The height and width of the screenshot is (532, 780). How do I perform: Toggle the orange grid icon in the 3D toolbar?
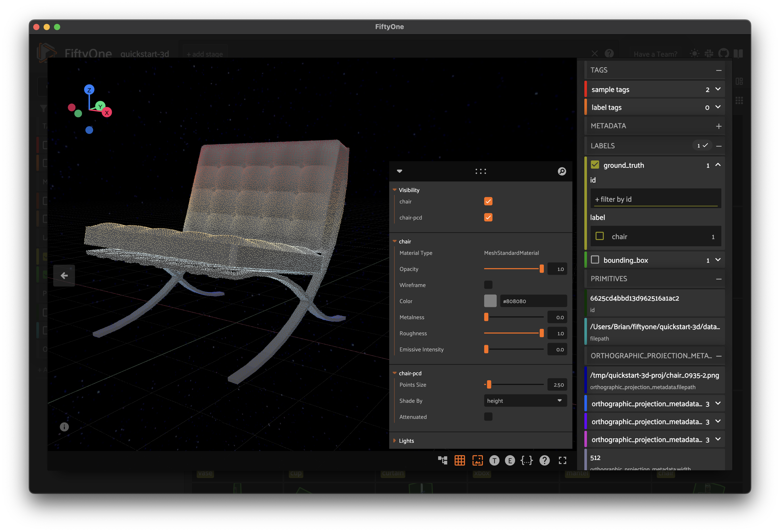click(x=460, y=460)
